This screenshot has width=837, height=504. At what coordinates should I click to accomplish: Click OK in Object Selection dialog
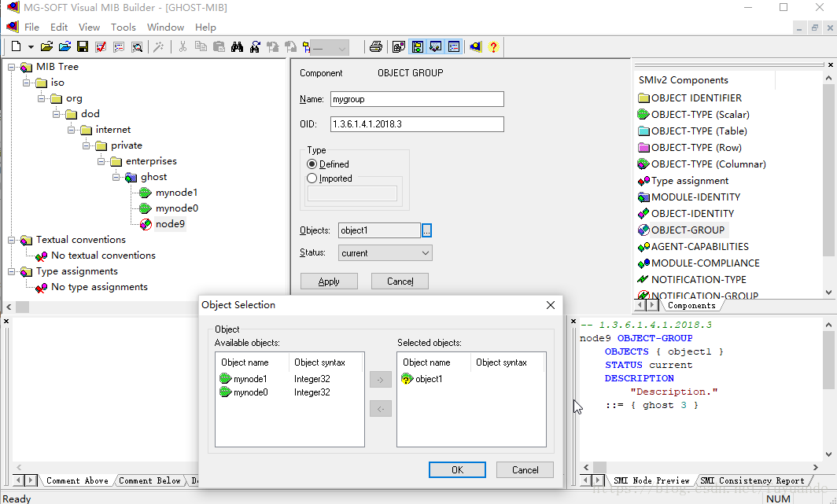[x=458, y=470]
